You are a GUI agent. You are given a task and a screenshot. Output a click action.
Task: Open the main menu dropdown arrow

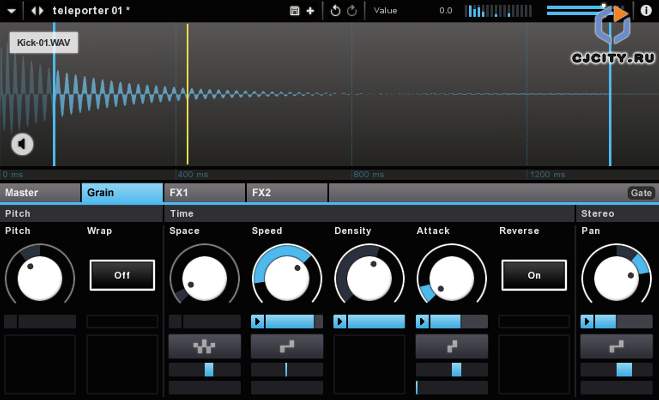coord(14,10)
